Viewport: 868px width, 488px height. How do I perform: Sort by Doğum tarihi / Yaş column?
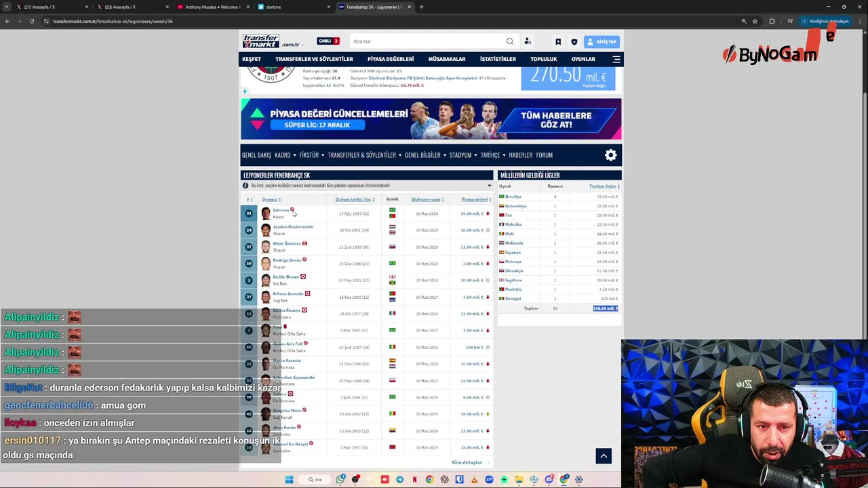(355, 199)
